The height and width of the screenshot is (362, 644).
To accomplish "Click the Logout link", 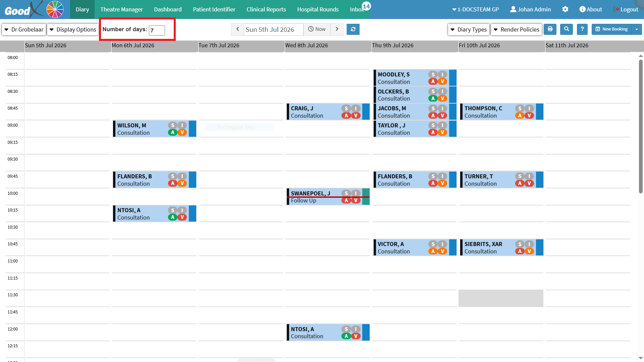I will [x=626, y=9].
